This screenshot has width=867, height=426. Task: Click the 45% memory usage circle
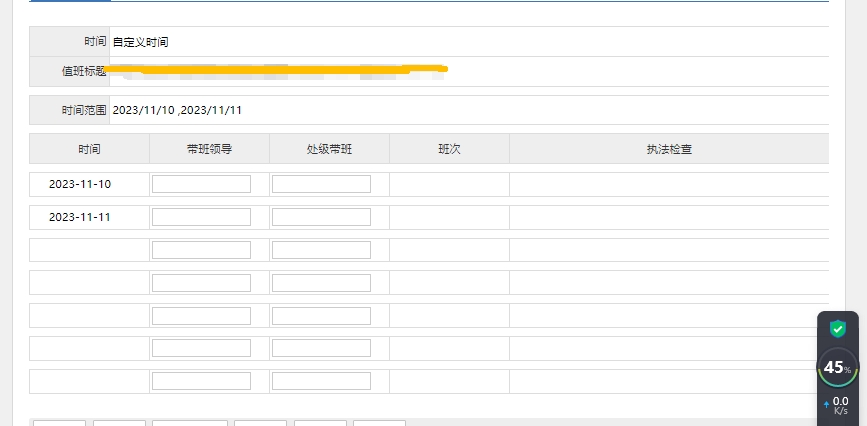(x=838, y=367)
